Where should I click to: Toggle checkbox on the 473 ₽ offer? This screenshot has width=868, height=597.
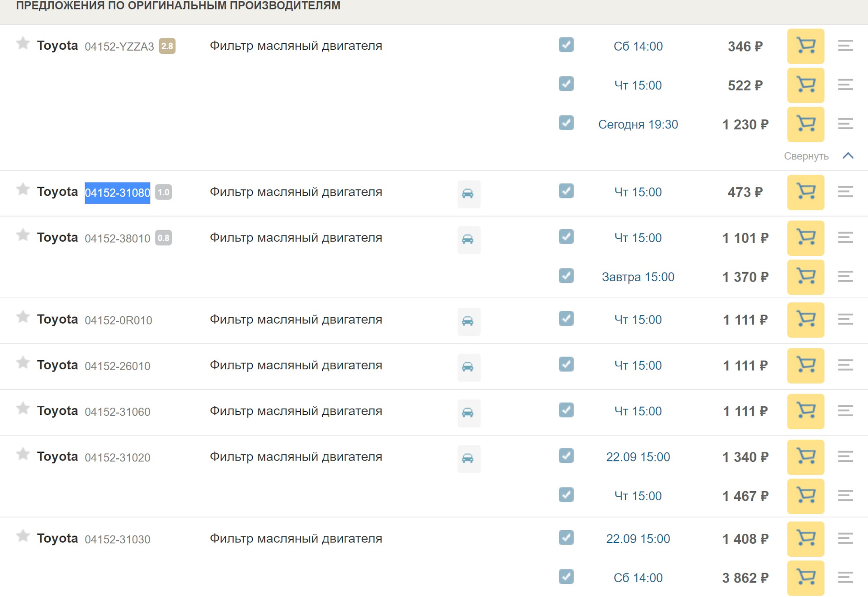click(566, 191)
